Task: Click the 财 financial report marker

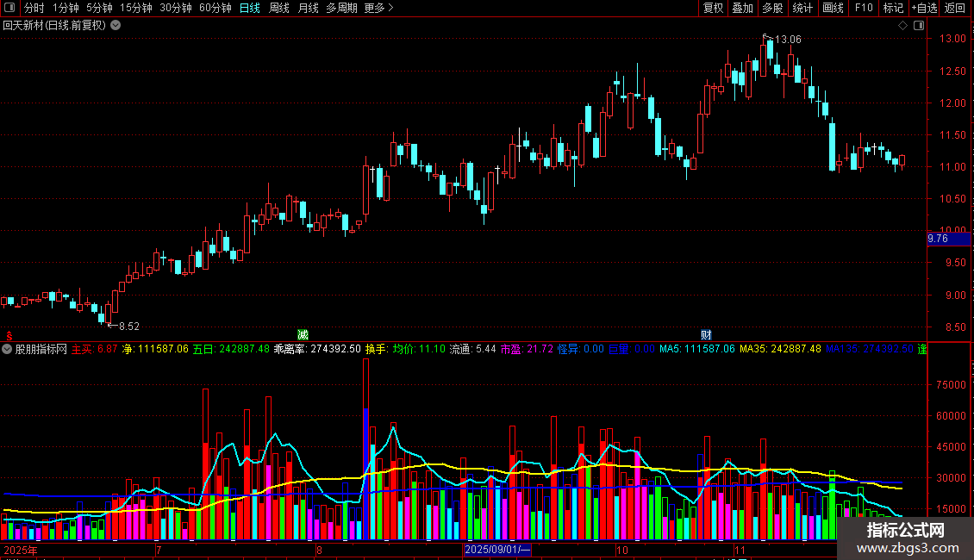Action: pos(706,334)
